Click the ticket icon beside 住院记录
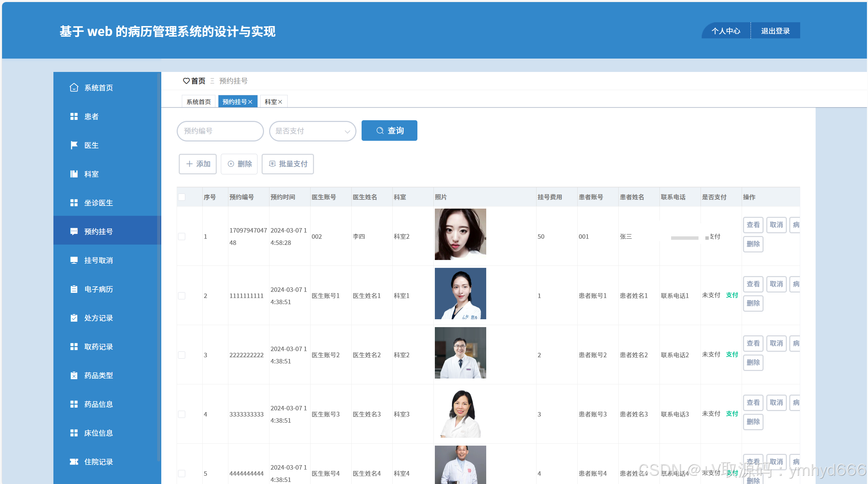Screen dimensions: 868x484 click(74, 462)
